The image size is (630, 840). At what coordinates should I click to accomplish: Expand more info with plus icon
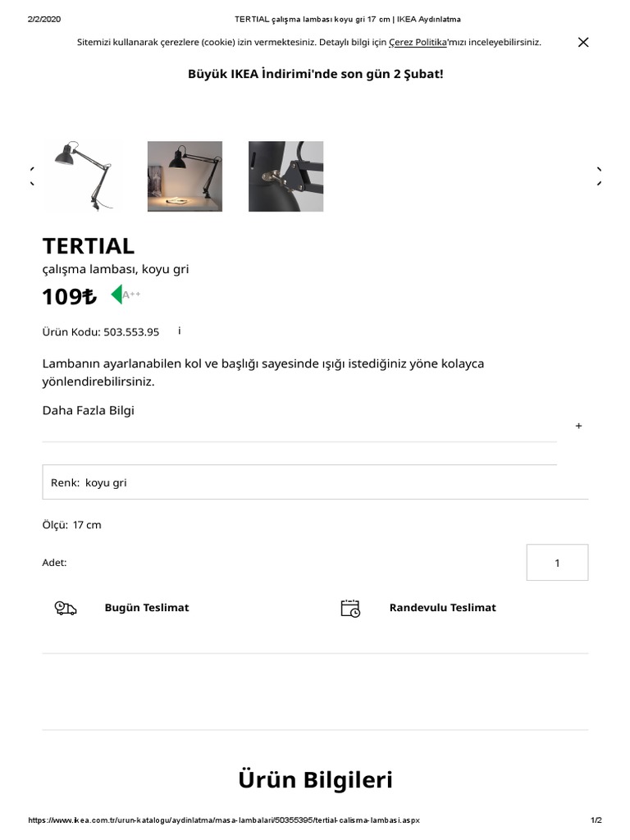tap(578, 426)
